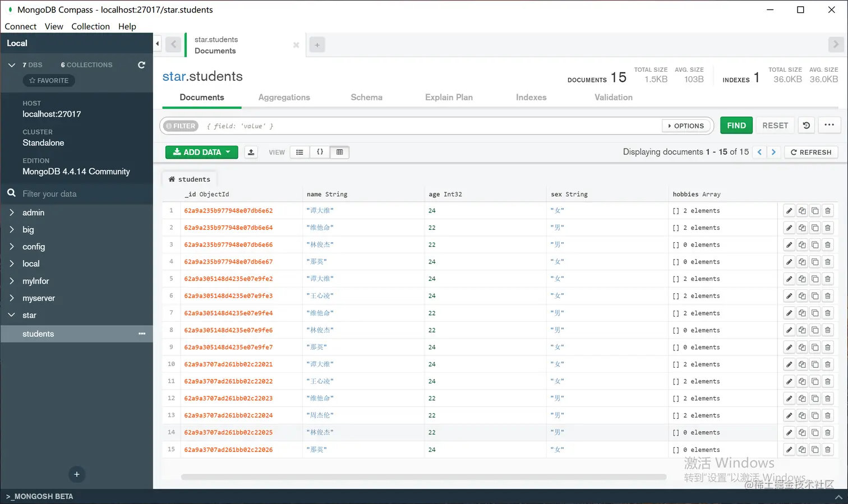This screenshot has height=504, width=848.
Task: Edit document in row 1
Action: pos(789,211)
